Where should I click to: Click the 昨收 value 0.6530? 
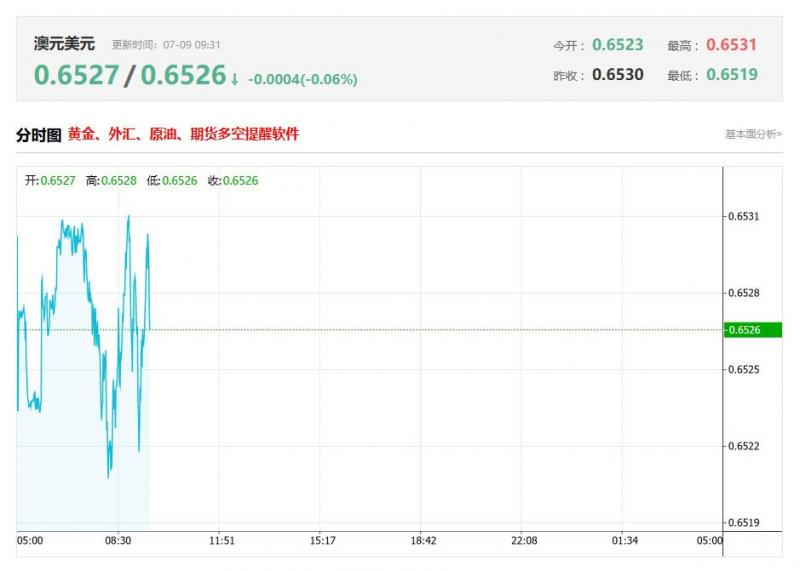click(617, 75)
